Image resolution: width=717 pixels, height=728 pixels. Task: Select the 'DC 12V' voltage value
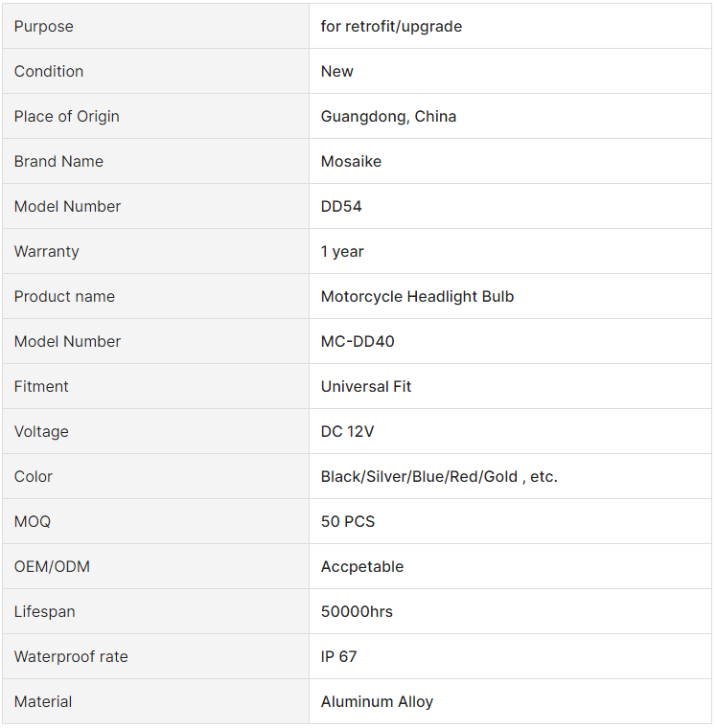click(347, 431)
